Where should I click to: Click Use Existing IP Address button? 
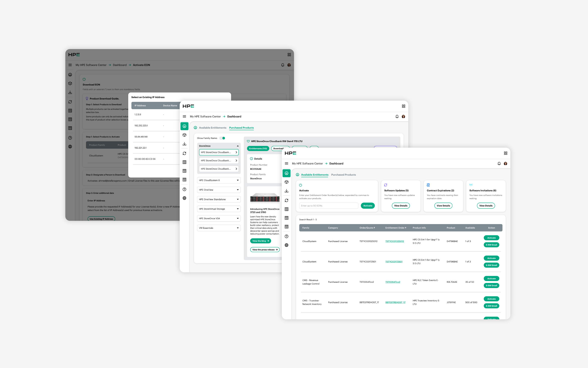click(101, 219)
